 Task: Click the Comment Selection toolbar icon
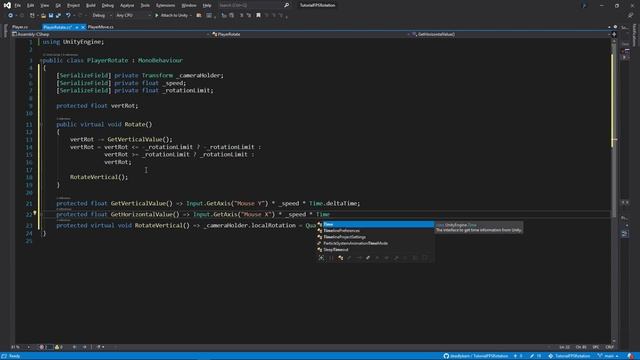tap(241, 16)
